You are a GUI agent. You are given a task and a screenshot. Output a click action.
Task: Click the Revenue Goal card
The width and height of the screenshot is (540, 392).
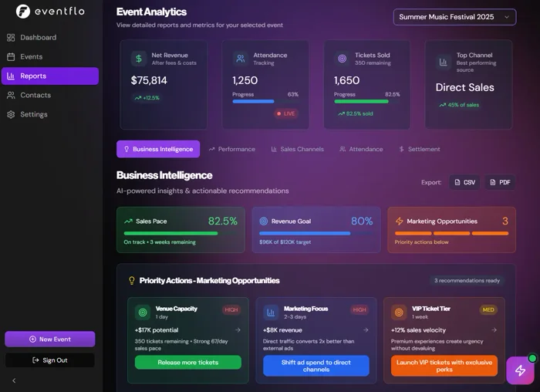pos(316,229)
